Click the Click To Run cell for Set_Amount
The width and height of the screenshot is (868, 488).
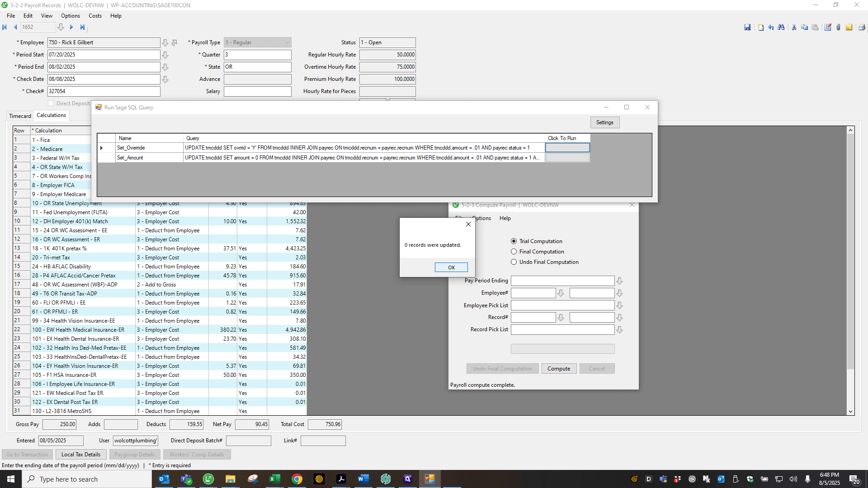(567, 158)
